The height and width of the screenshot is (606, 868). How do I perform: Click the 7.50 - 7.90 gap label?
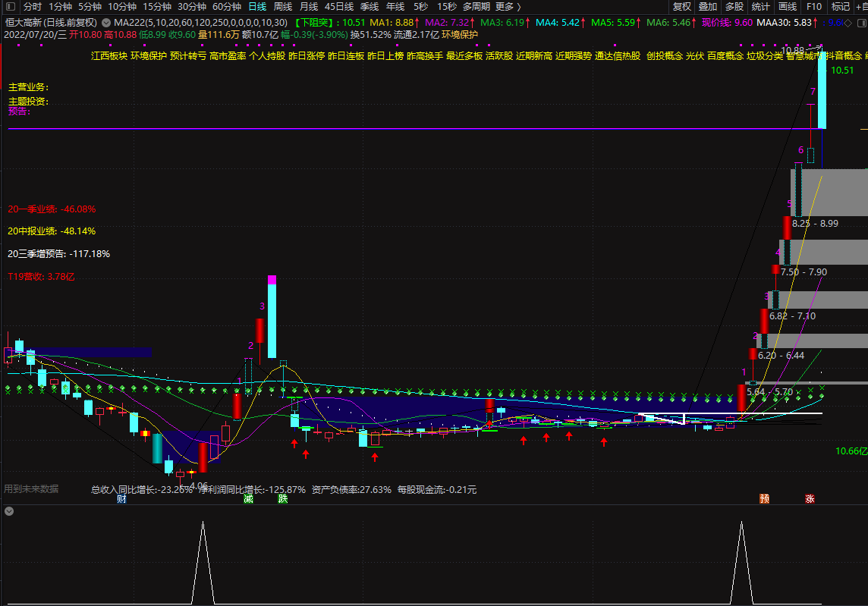point(804,272)
